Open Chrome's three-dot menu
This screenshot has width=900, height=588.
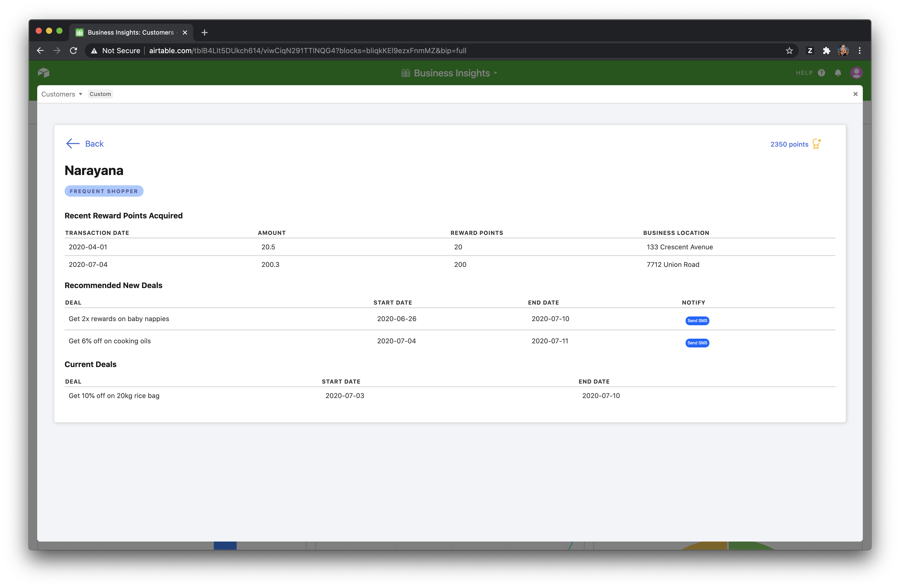point(859,51)
